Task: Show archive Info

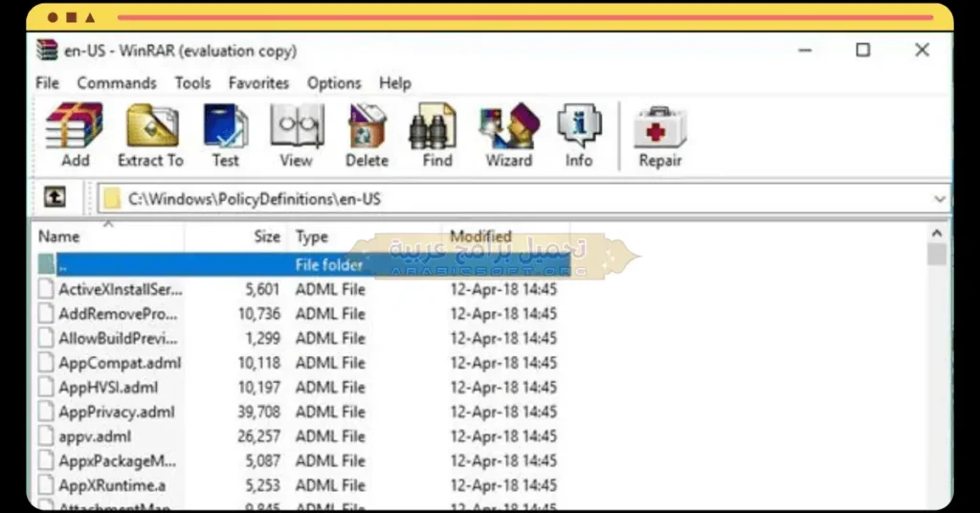Action: (x=579, y=135)
